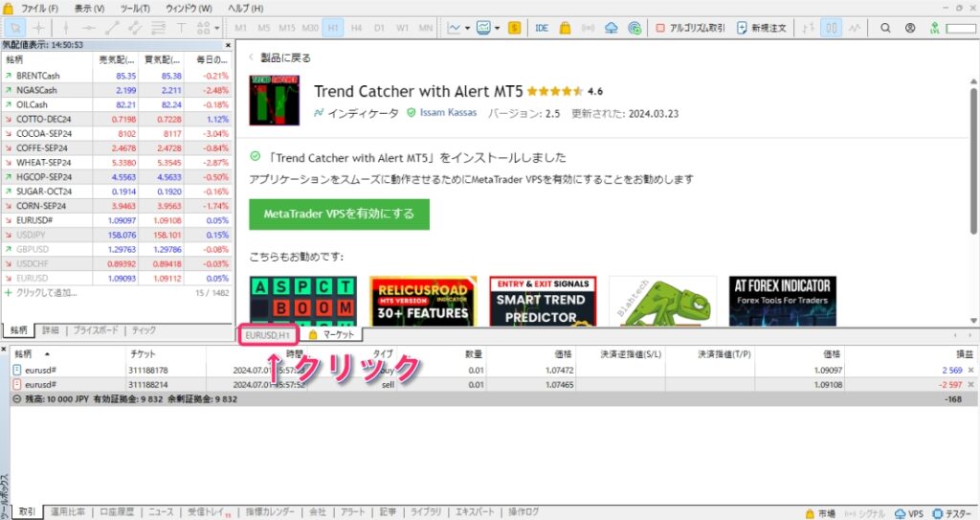This screenshot has width=980, height=520.
Task: Select the H1 timeframe button
Action: [333, 28]
